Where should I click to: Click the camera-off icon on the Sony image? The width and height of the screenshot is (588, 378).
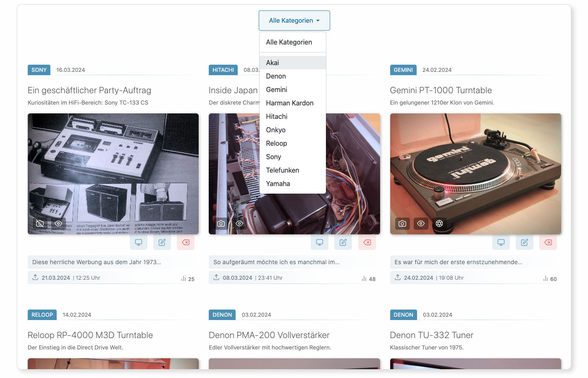click(40, 223)
